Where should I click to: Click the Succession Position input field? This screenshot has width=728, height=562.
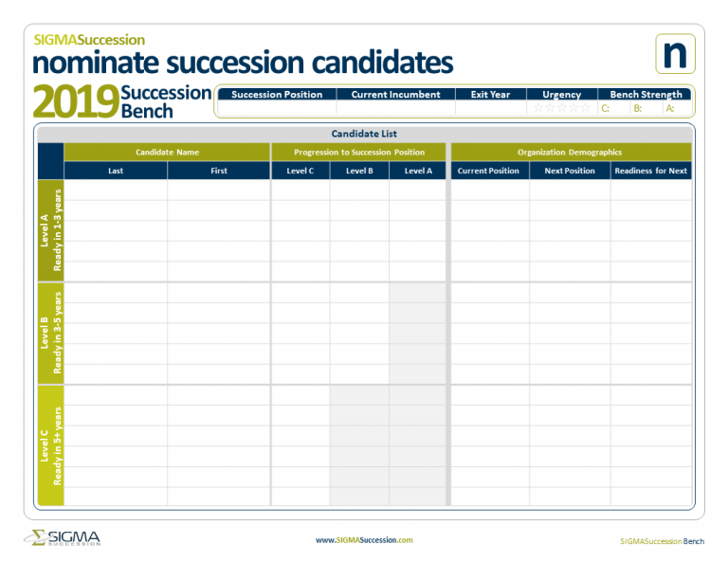coord(277,108)
